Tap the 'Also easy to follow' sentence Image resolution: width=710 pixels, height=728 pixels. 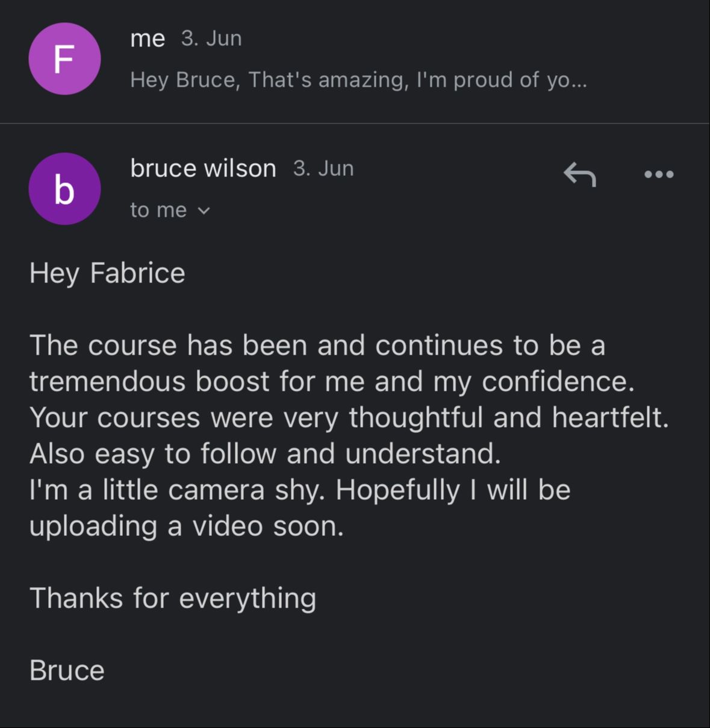(265, 454)
